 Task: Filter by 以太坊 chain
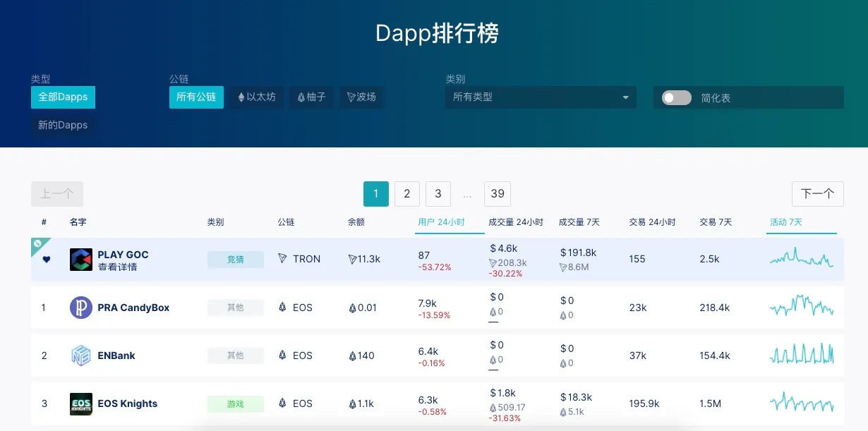257,97
